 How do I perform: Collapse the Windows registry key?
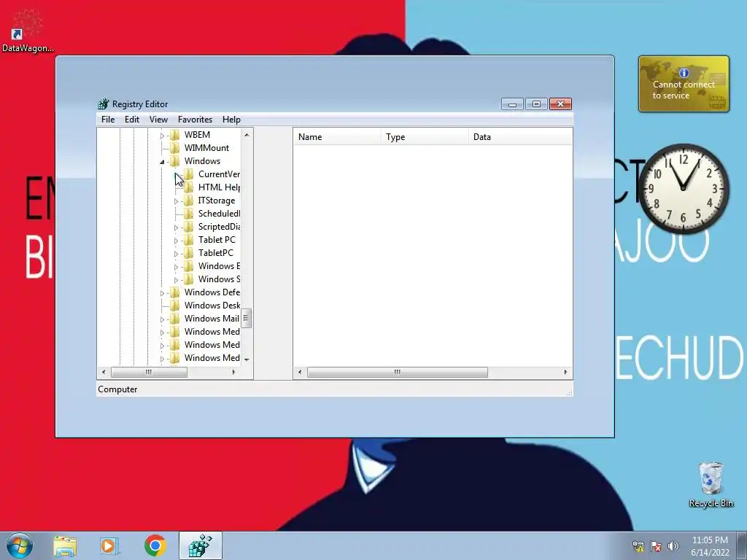pos(162,162)
